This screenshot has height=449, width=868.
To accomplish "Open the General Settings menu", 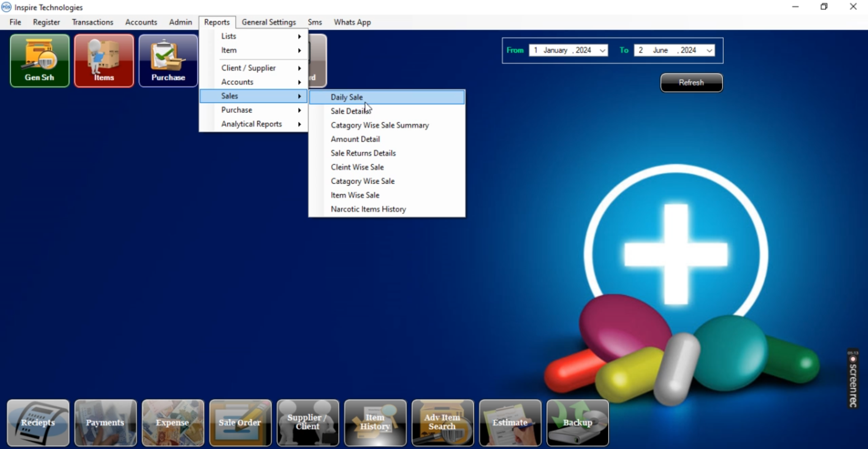I will coord(269,22).
